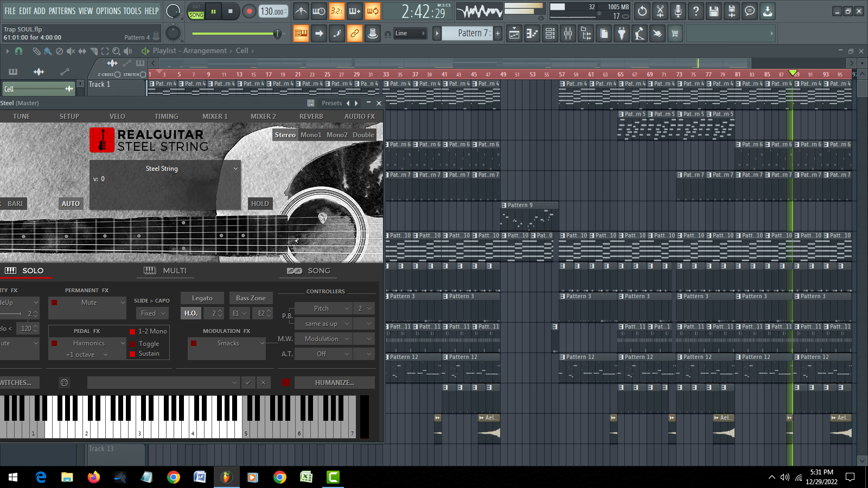868x488 pixels.
Task: Click the Legato button
Action: [202, 298]
